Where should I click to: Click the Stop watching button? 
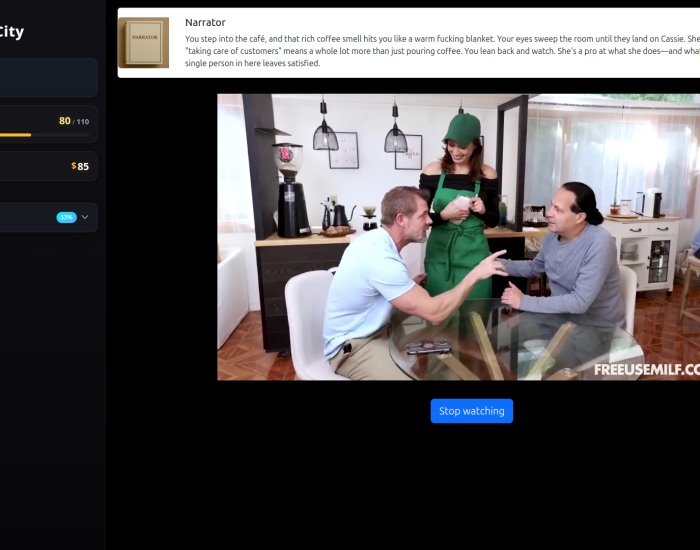click(x=471, y=411)
